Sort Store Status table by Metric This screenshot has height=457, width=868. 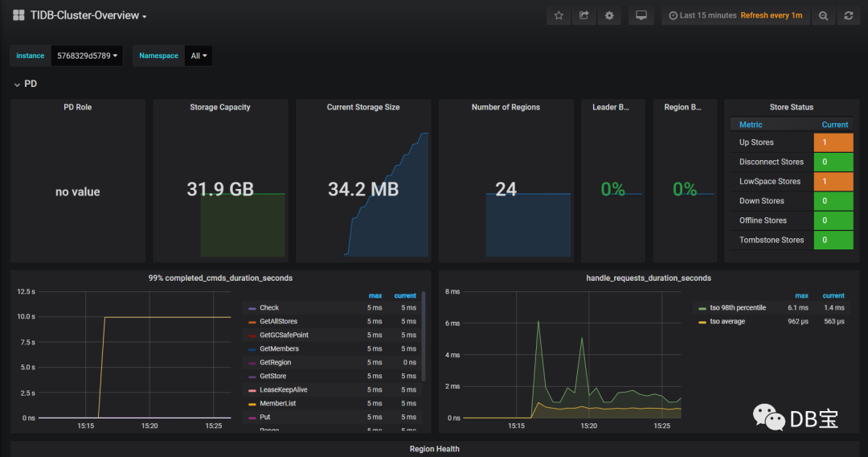point(751,125)
